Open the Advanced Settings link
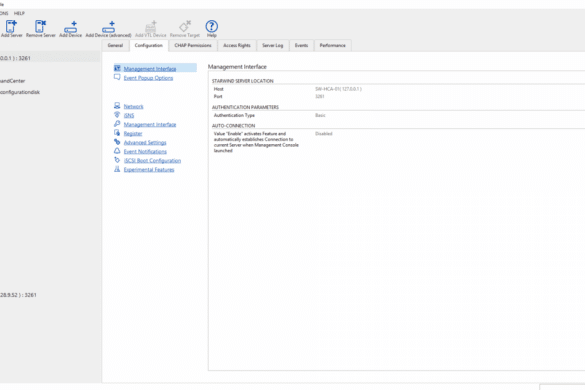585x390 pixels. [145, 143]
